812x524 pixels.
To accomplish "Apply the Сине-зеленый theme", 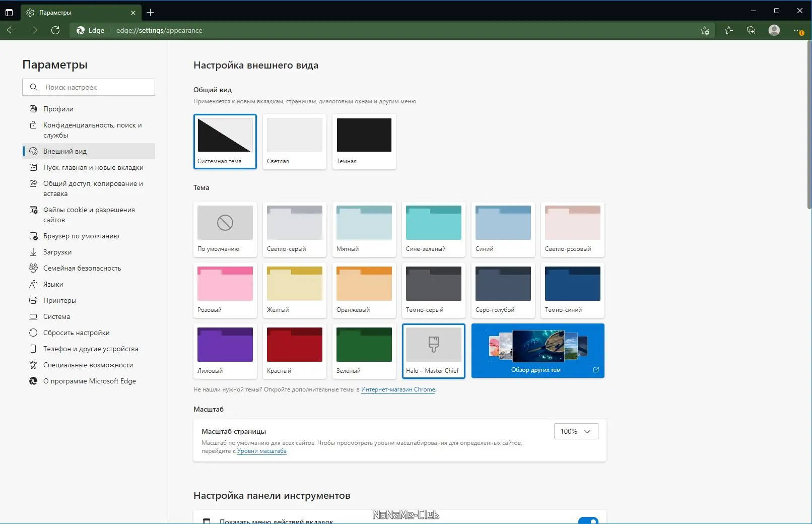I will point(434,229).
